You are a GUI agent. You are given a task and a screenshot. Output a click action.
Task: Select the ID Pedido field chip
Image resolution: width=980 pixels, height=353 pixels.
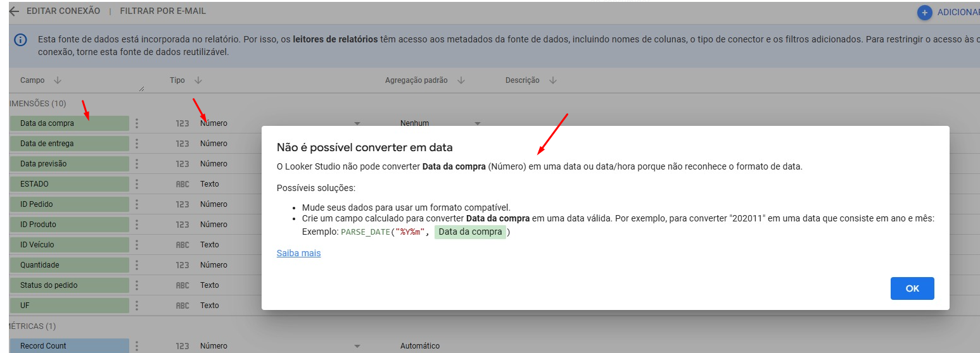[69, 204]
